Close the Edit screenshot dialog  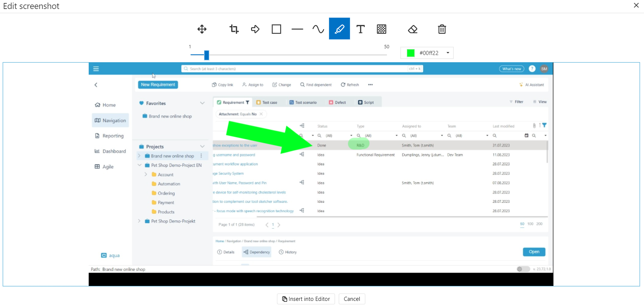(x=636, y=6)
